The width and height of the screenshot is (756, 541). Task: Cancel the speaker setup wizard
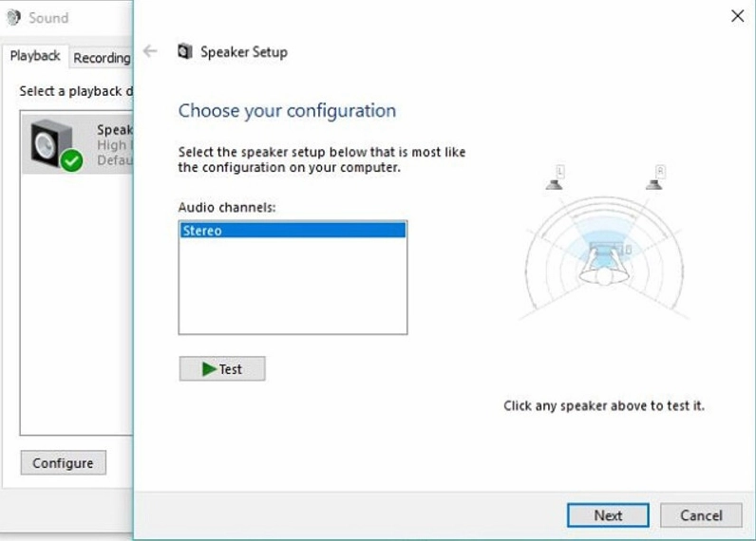(x=702, y=515)
